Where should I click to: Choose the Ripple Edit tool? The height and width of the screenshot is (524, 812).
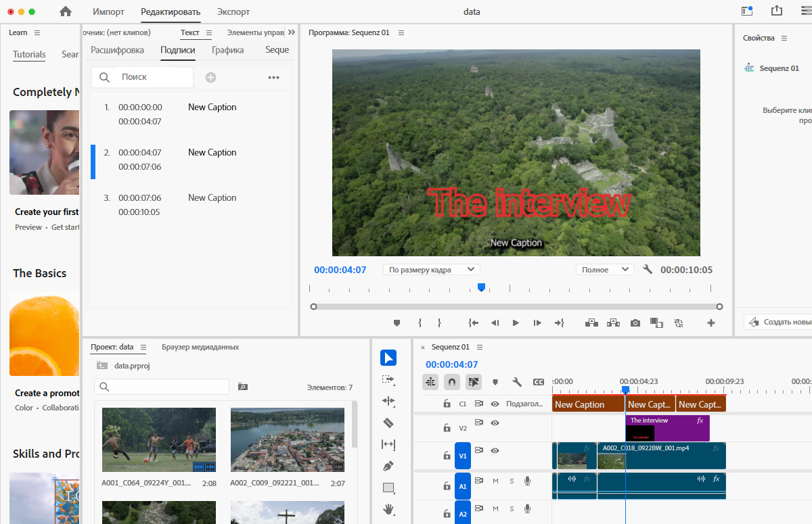(x=388, y=401)
